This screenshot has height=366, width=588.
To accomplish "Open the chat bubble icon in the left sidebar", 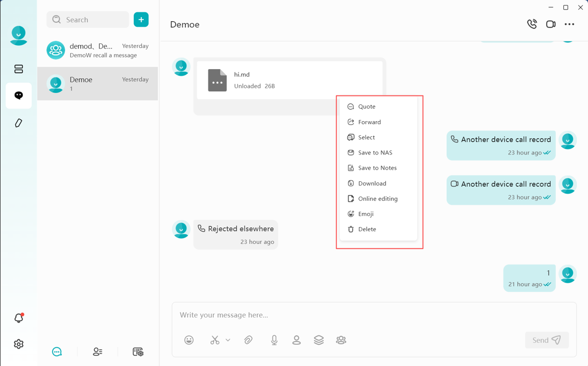I will [18, 95].
